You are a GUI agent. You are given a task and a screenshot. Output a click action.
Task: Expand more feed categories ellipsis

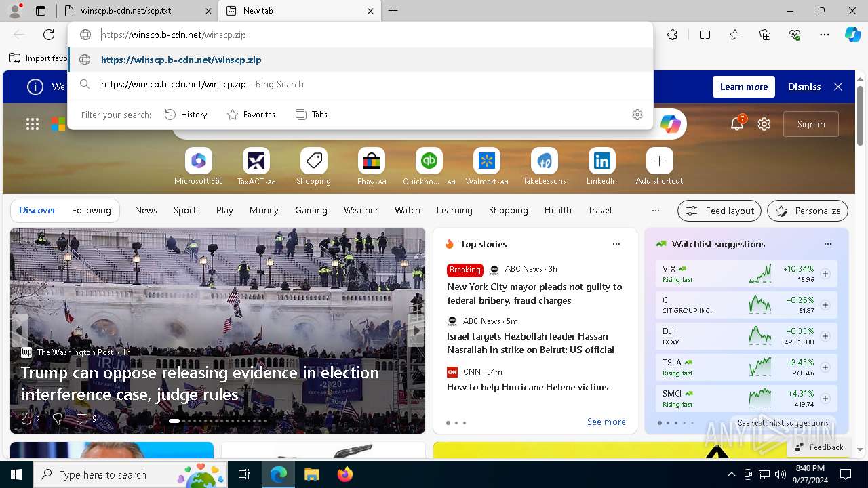[x=655, y=211]
